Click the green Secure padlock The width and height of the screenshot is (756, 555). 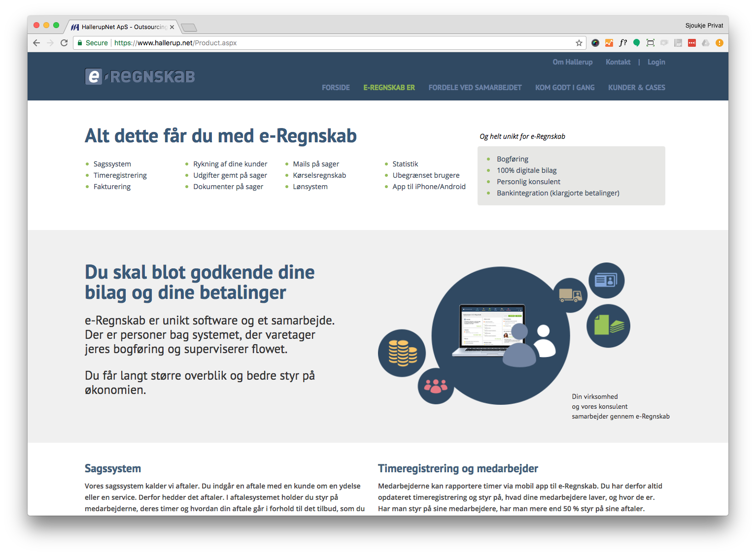[x=79, y=43]
